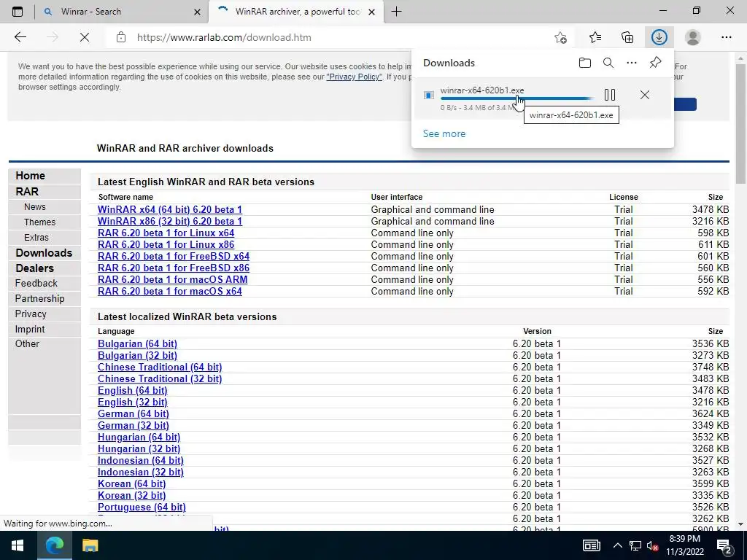Download RAR 6.20 beta 1 for macOS x64
This screenshot has width=747, height=560.
[169, 292]
